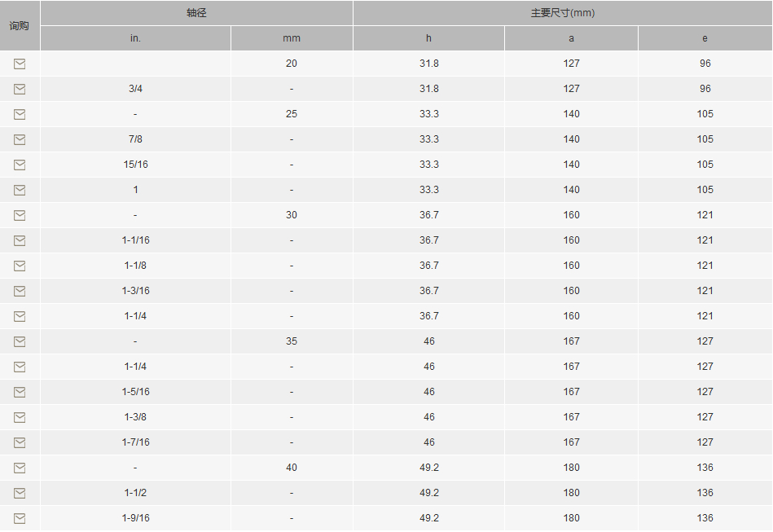Click inquiry envelope for 3/4 inch row
This screenshot has height=532, width=773.
(x=20, y=89)
